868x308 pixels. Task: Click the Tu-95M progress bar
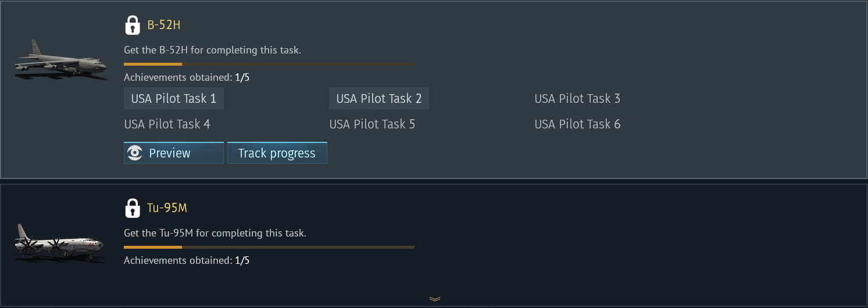point(269,247)
